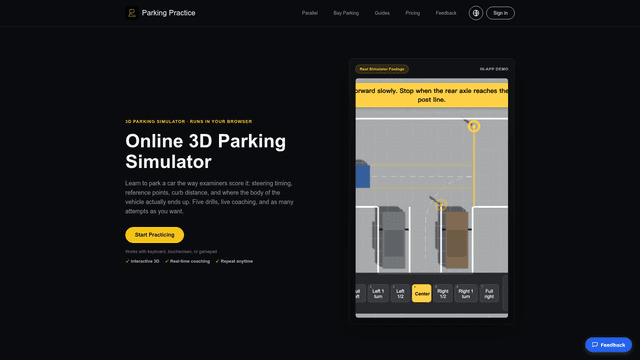Screen dimensions: 640x360
Task: Click the Sign in button
Action: point(500,13)
